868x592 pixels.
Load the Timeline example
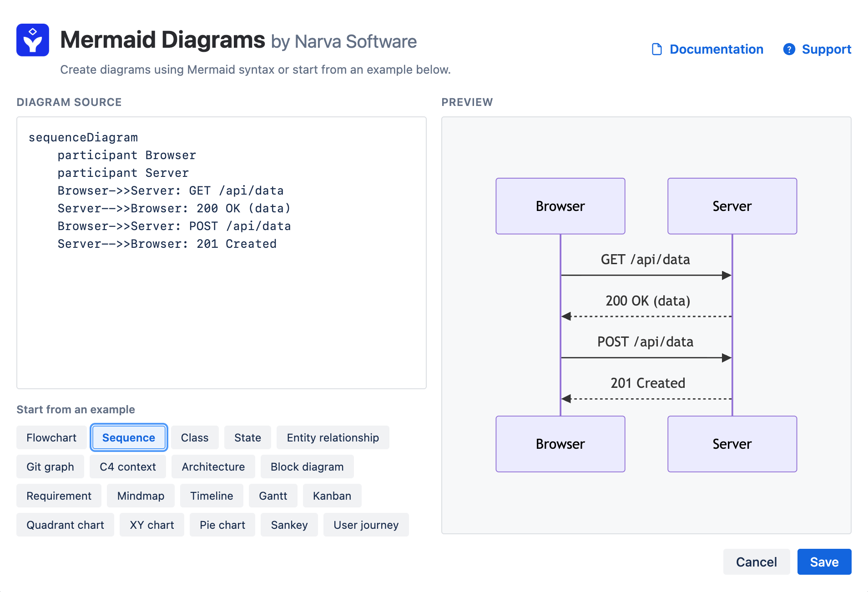212,496
